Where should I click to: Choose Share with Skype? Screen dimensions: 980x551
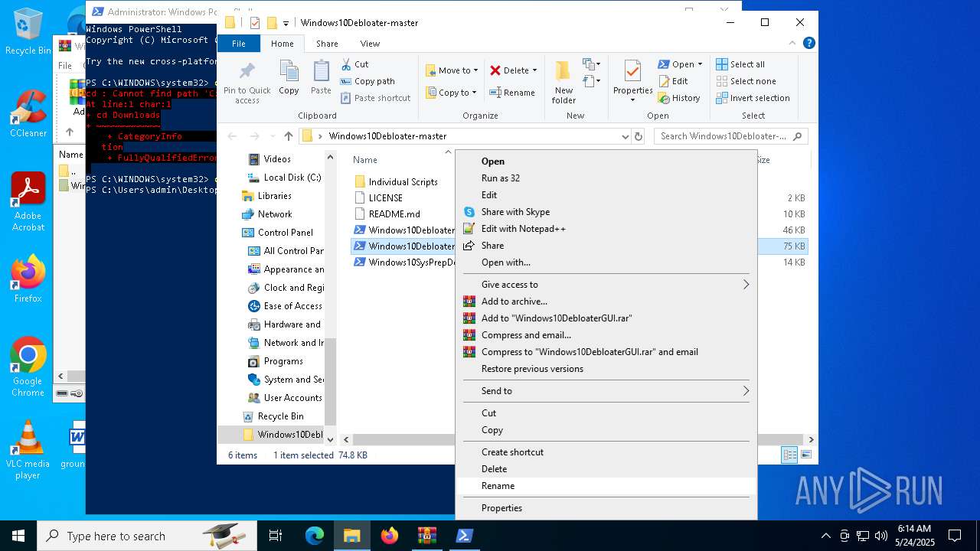click(606, 212)
